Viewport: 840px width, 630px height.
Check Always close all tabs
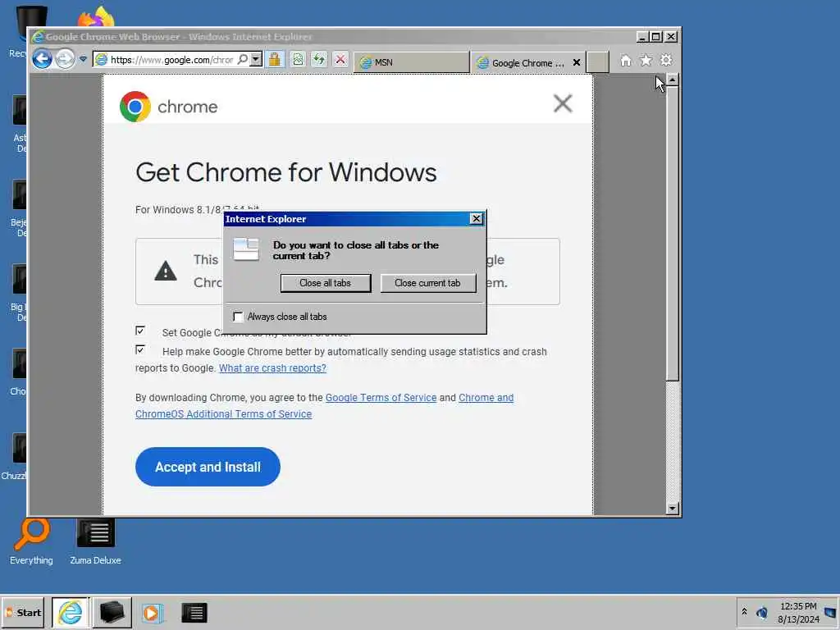[238, 317]
